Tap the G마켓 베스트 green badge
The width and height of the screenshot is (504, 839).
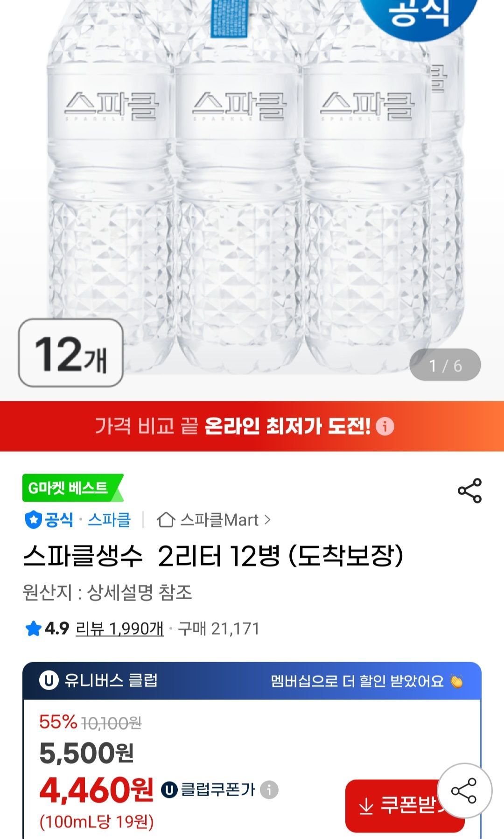pyautogui.click(x=71, y=488)
